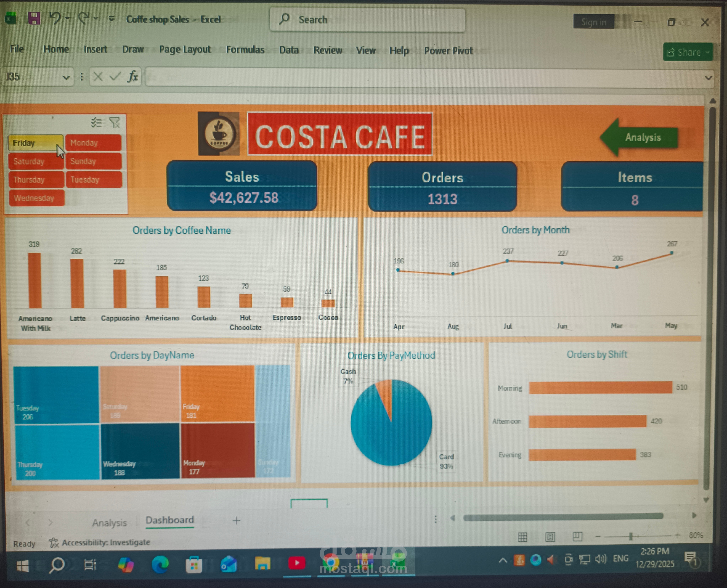Open the Power Pivot ribbon tab
Screen dimensions: 727x588
pos(448,51)
